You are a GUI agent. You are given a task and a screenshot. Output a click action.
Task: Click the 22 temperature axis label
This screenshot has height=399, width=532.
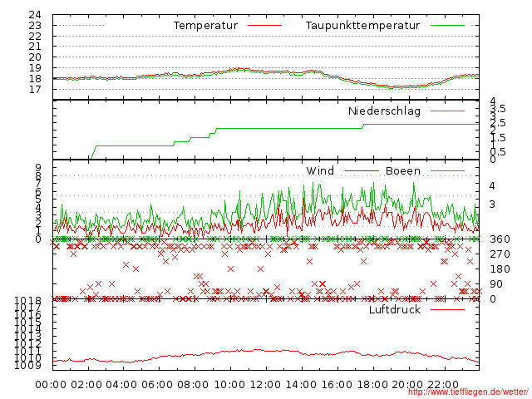point(35,36)
